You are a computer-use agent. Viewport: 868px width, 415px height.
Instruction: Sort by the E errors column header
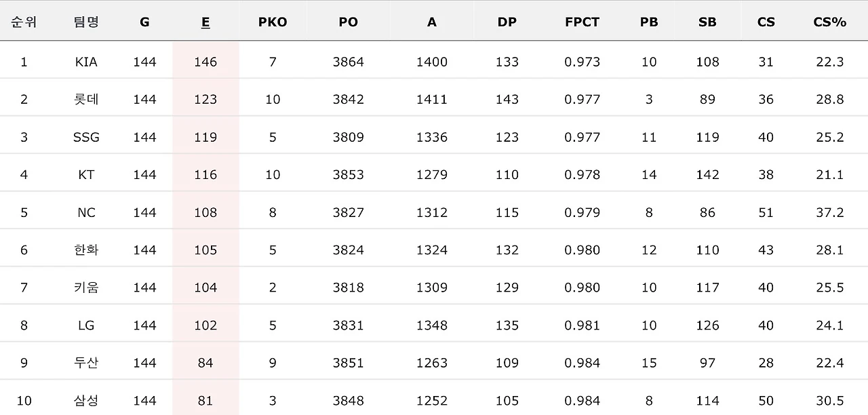205,22
